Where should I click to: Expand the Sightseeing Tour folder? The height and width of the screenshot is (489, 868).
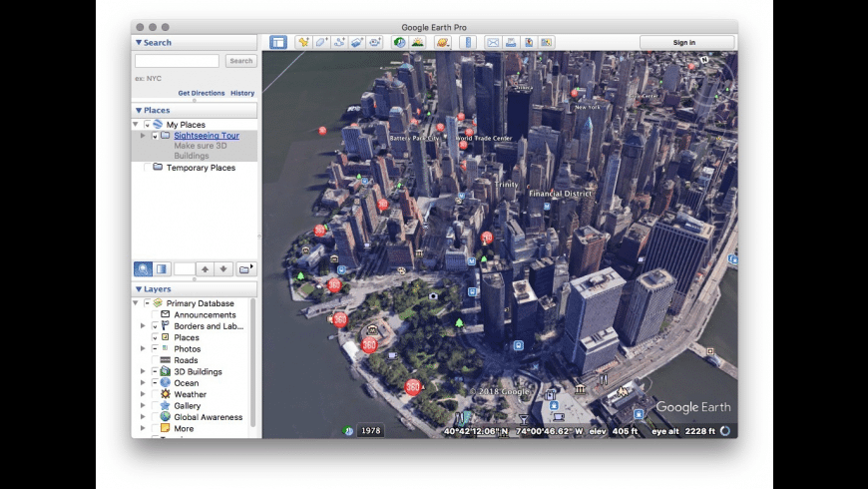coord(142,136)
